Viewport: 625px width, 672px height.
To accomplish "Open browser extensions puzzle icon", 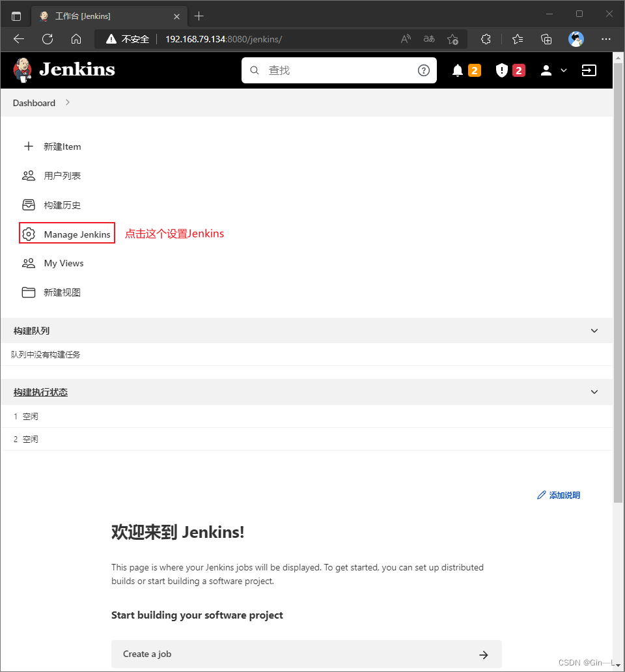I will point(486,39).
